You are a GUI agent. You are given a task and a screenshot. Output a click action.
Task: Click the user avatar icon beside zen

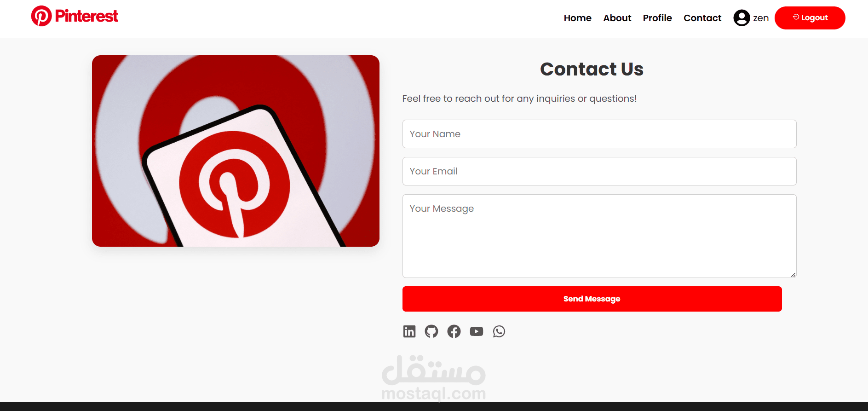742,18
